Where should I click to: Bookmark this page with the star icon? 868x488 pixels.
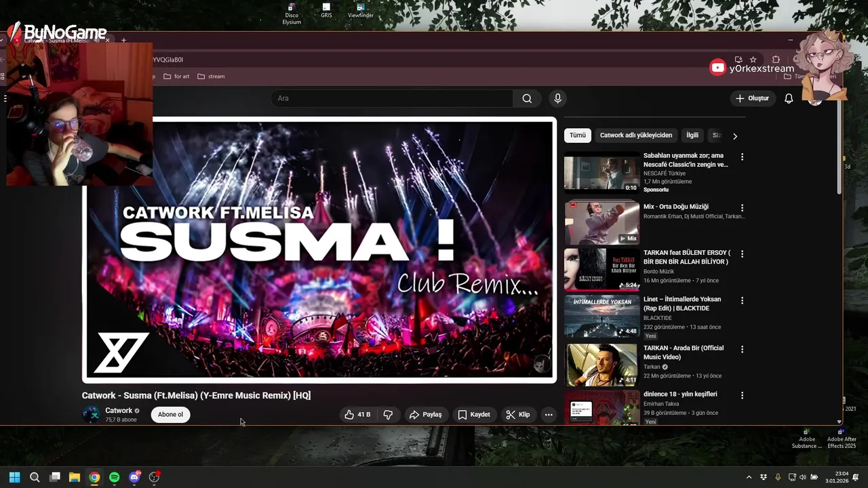click(x=753, y=60)
